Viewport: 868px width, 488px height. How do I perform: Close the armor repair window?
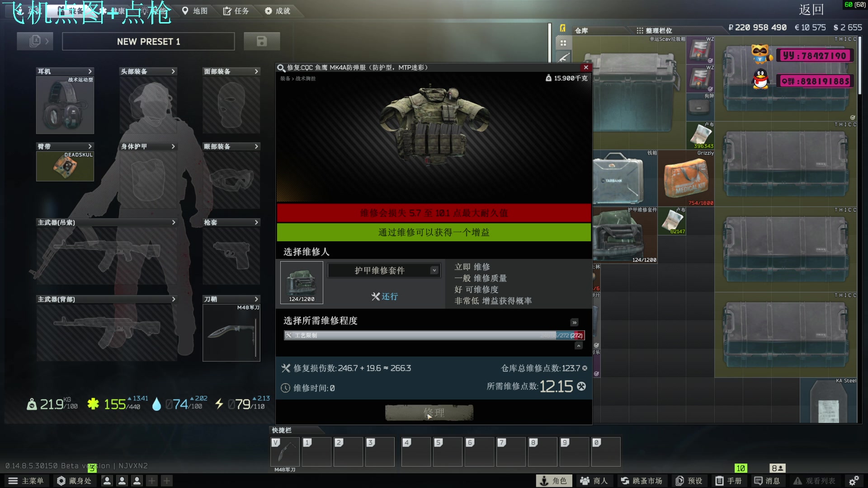(x=586, y=67)
